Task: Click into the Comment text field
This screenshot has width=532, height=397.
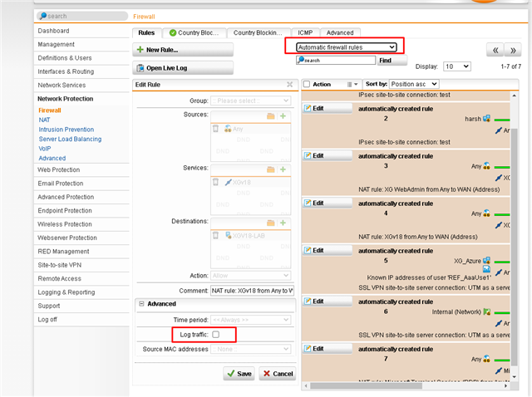Action: [252, 290]
